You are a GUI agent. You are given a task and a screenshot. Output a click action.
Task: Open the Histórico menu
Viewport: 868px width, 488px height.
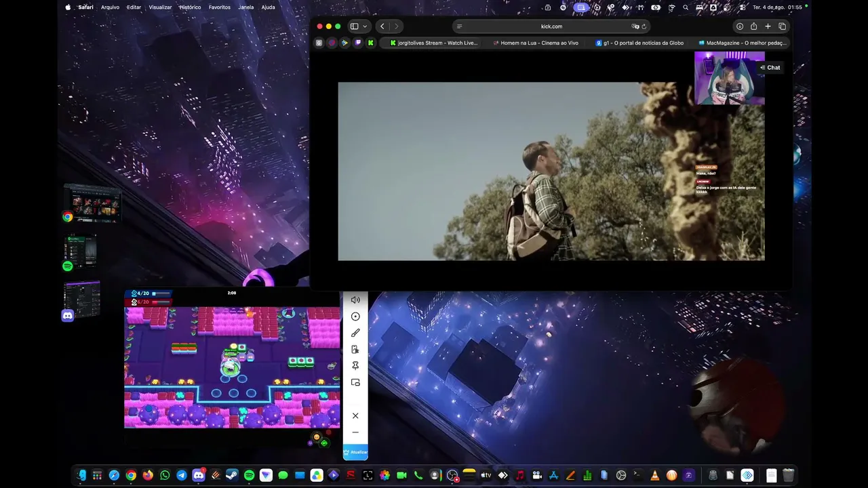pyautogui.click(x=190, y=7)
